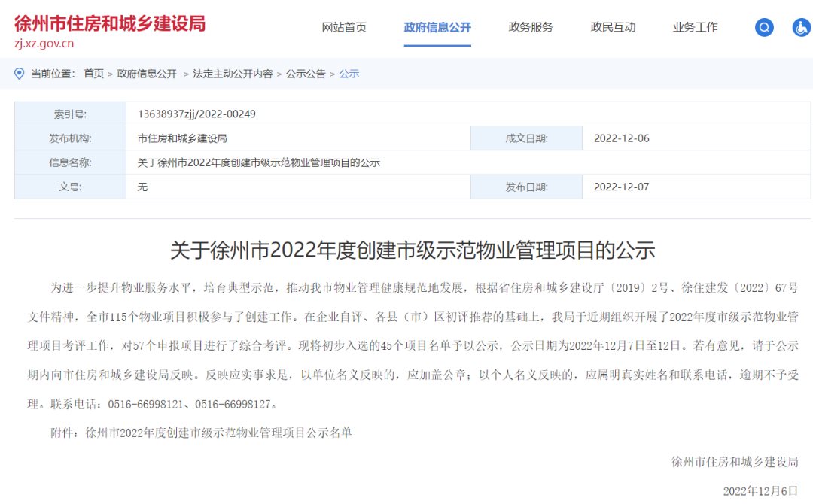The image size is (813, 504).
Task: Go to 首页 in breadcrumb
Action: click(94, 74)
